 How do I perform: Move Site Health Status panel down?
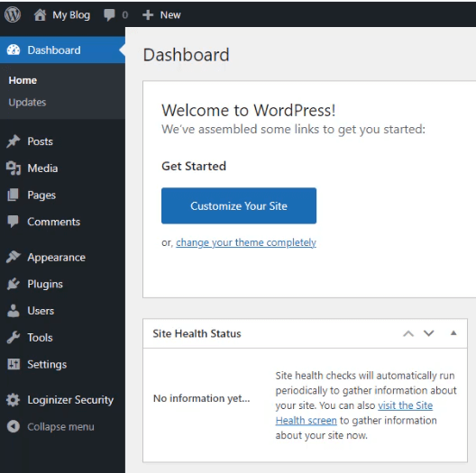pos(428,333)
